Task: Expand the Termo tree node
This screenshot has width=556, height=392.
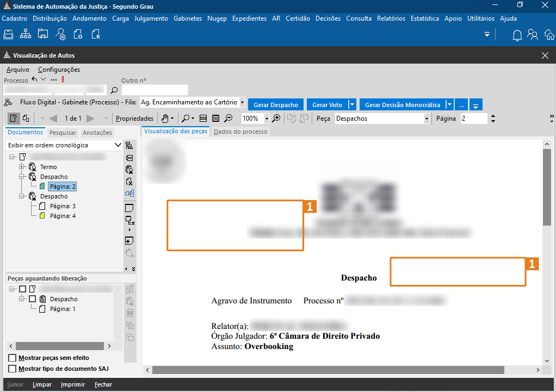Action: pos(22,166)
